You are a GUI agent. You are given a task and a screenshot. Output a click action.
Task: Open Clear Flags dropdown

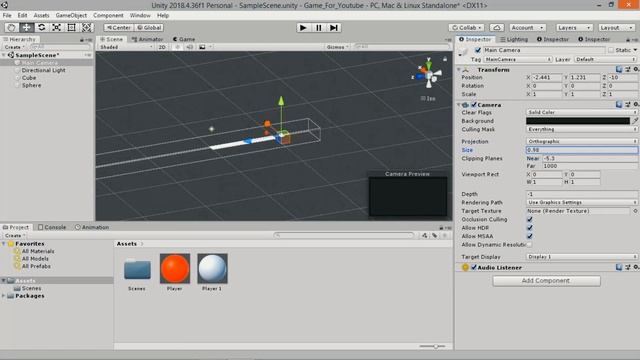click(582, 112)
